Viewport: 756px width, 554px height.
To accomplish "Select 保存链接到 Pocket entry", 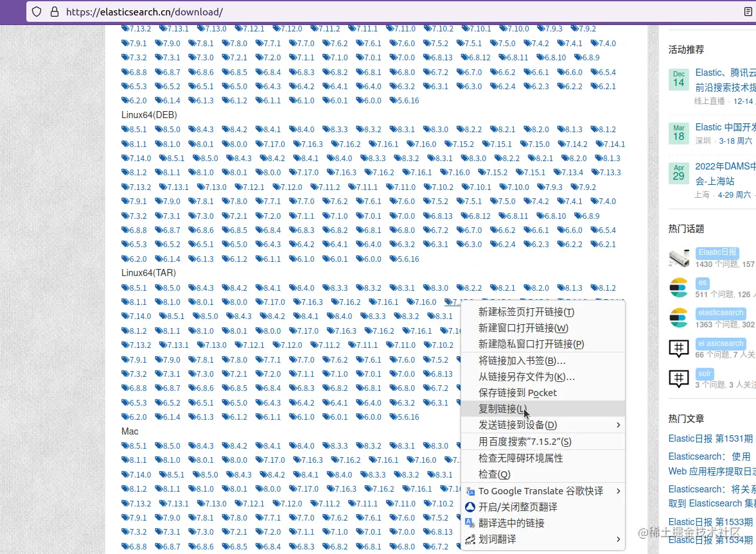I will point(543,393).
